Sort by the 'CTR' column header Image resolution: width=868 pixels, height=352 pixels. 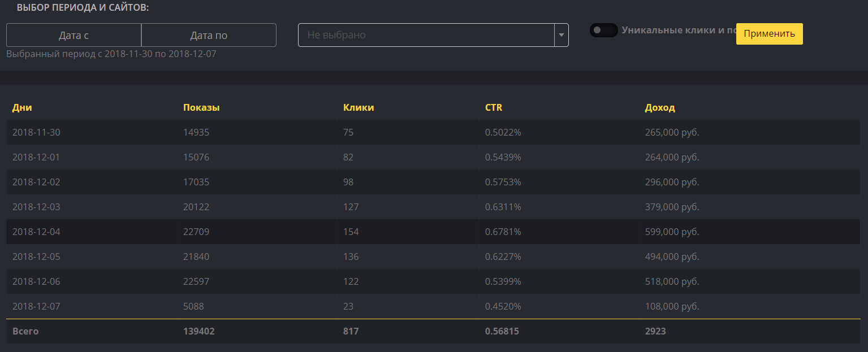[x=494, y=107]
